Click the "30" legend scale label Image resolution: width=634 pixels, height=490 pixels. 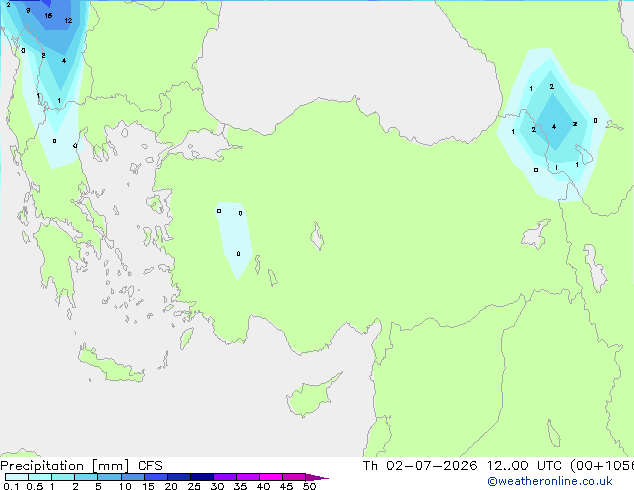coord(217,486)
